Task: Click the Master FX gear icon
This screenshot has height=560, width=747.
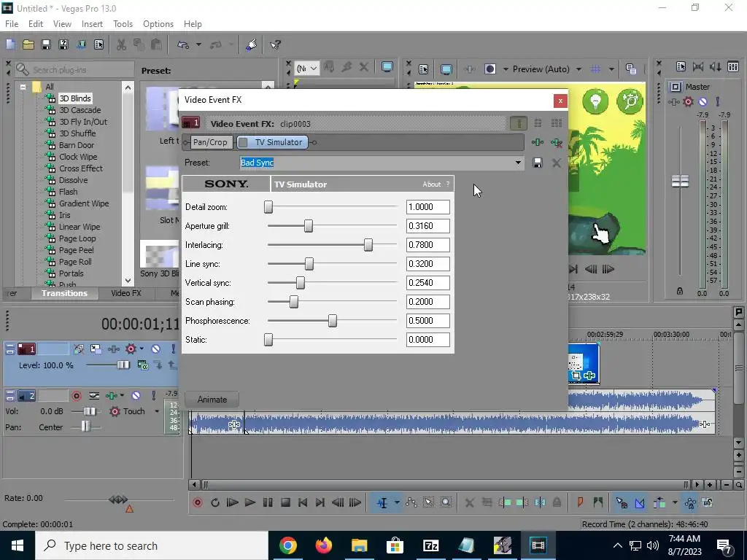Action: click(688, 101)
